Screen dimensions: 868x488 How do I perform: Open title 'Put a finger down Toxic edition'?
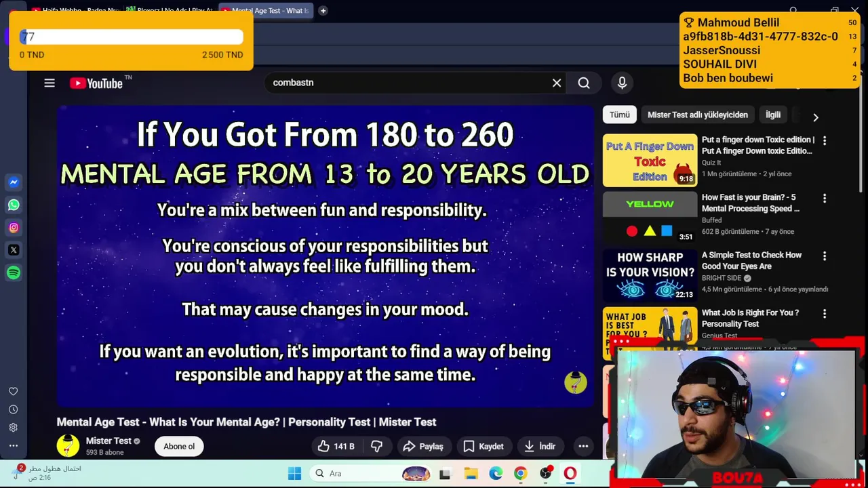point(758,145)
